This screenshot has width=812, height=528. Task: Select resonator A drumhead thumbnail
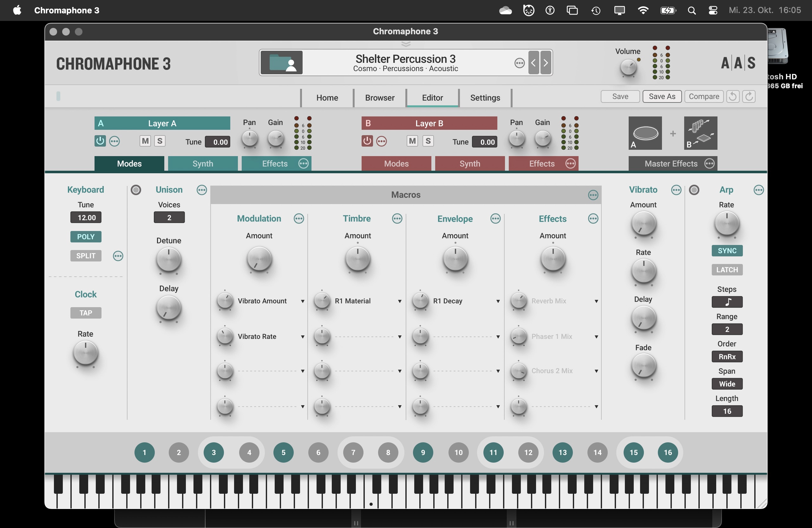click(645, 133)
